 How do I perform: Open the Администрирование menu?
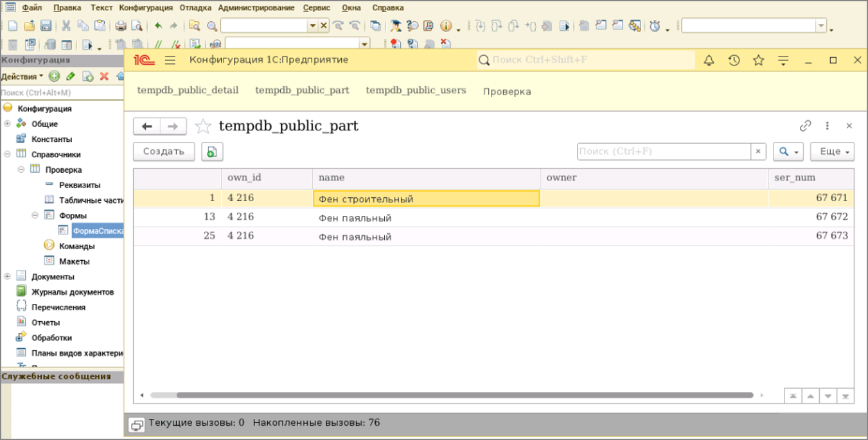[x=256, y=8]
